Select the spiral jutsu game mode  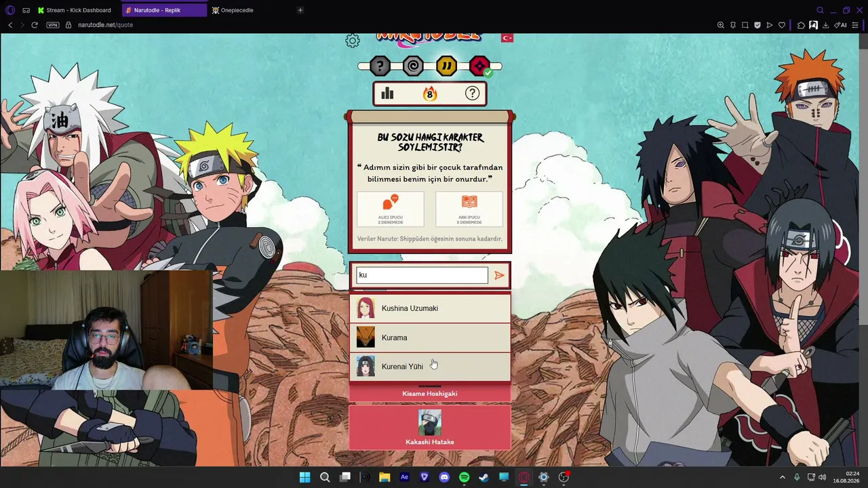413,66
